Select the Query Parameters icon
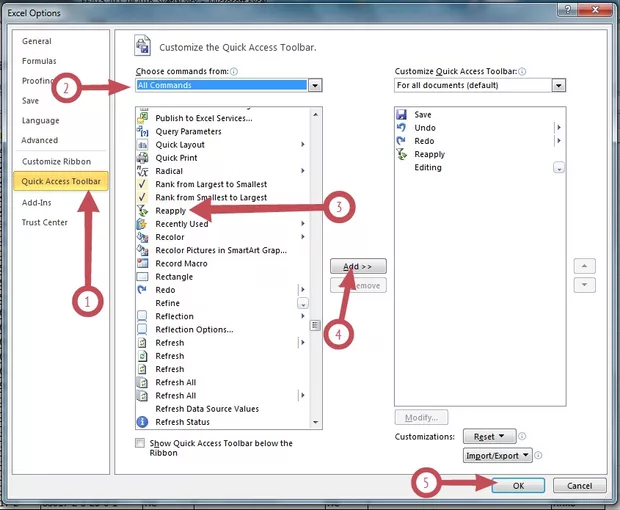620x510 pixels. point(142,131)
